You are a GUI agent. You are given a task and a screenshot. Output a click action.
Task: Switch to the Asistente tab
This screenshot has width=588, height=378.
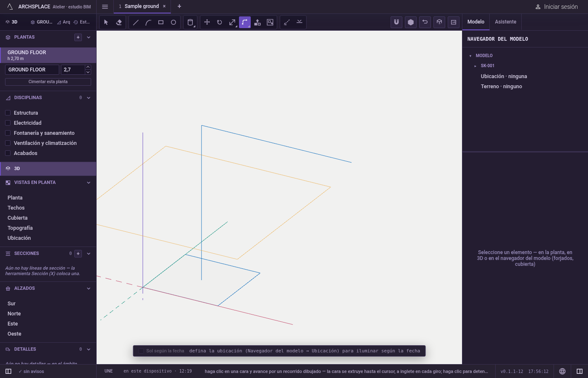click(x=506, y=22)
